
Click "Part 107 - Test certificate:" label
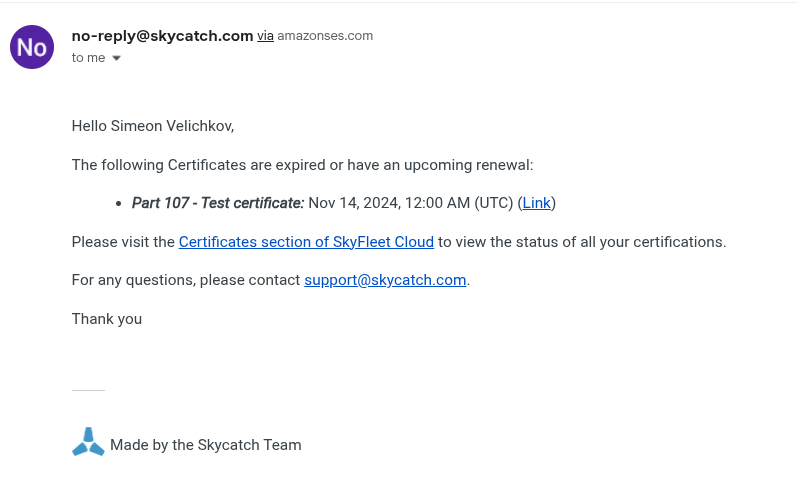218,203
